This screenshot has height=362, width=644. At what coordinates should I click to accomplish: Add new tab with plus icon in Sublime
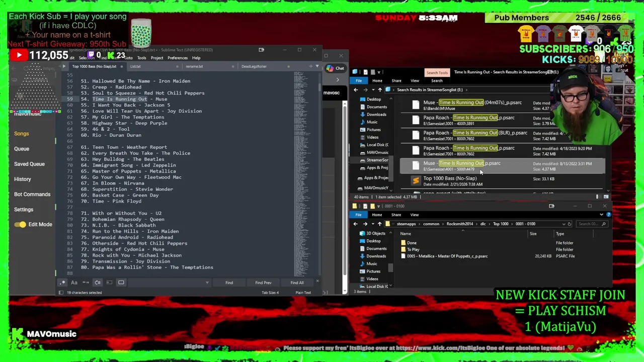(x=310, y=66)
